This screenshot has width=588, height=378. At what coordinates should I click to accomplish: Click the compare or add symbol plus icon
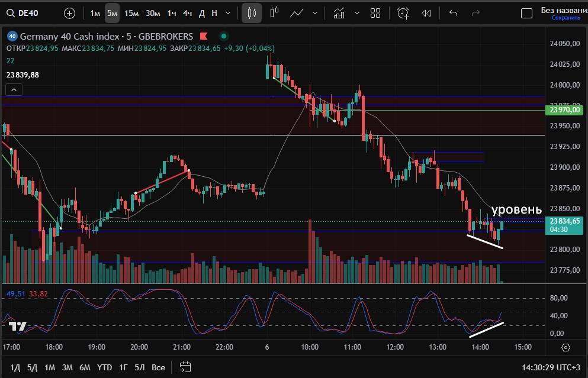pos(69,13)
